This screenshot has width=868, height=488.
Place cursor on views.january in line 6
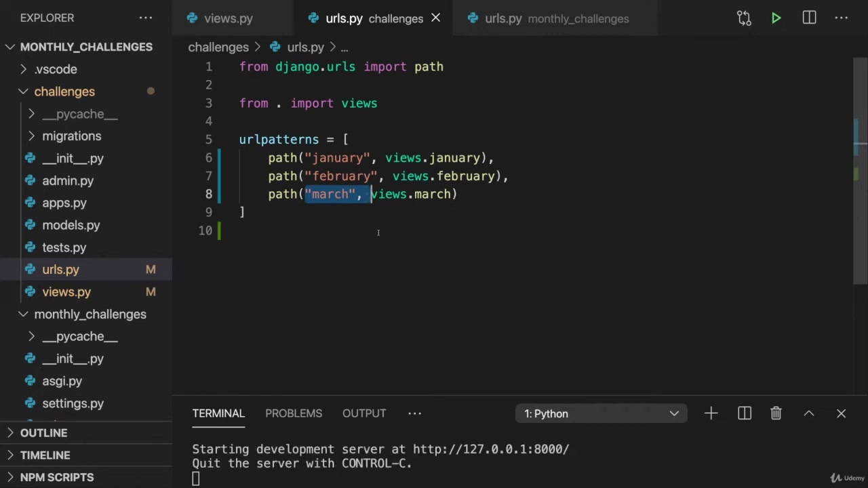[433, 158]
